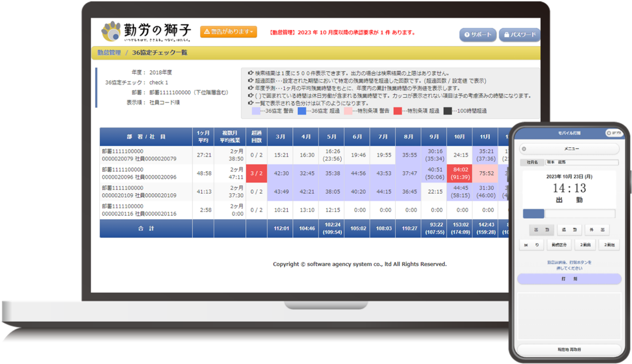Tap the 戻り return button
This screenshot has width=632, height=364.
coord(531,245)
